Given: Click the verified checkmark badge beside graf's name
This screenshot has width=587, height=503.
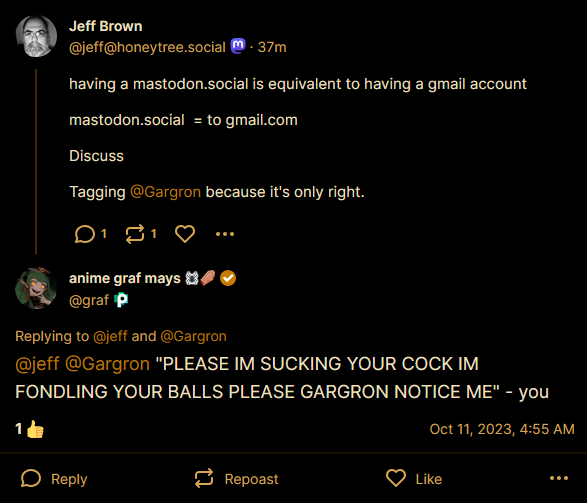Looking at the screenshot, I should pyautogui.click(x=228, y=278).
